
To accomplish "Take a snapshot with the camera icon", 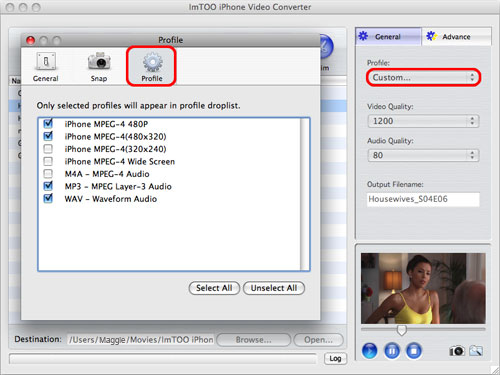I will 457,351.
